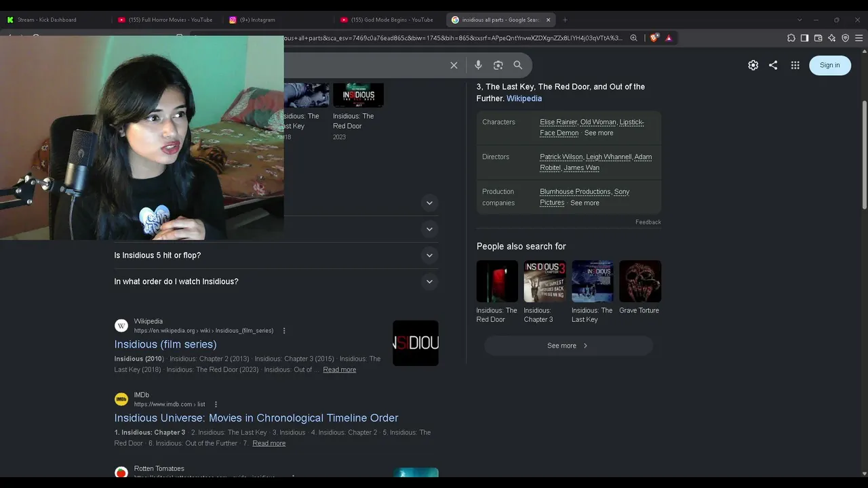
Task: Expand Wikipedia snippet with 'Read more'
Action: point(339,369)
